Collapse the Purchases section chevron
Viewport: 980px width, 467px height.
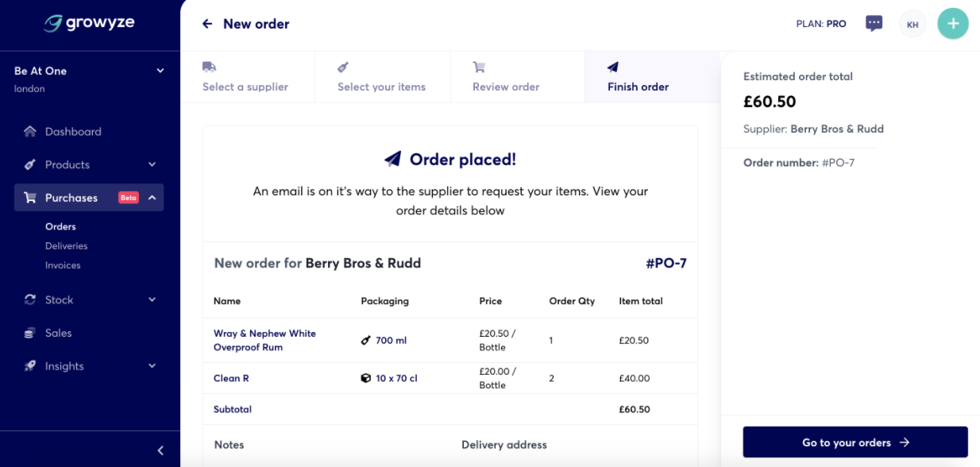point(152,198)
